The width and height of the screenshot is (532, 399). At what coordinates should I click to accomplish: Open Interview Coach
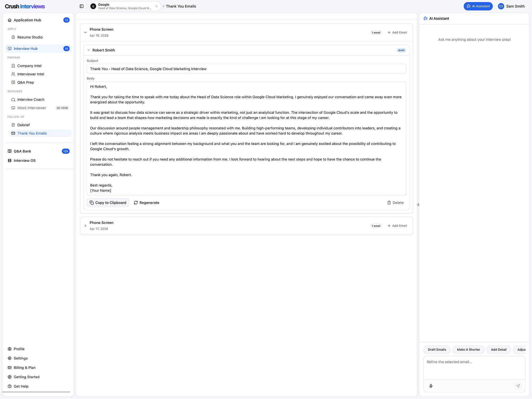coord(40,99)
